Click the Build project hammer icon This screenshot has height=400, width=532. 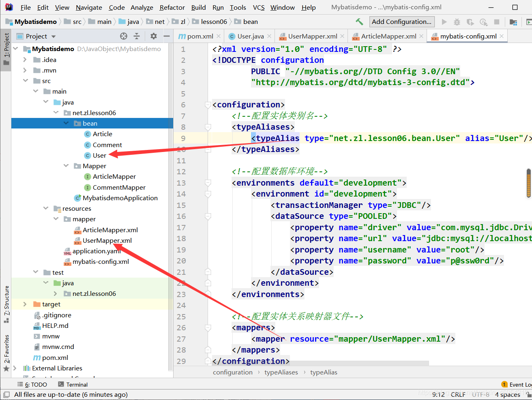point(359,21)
